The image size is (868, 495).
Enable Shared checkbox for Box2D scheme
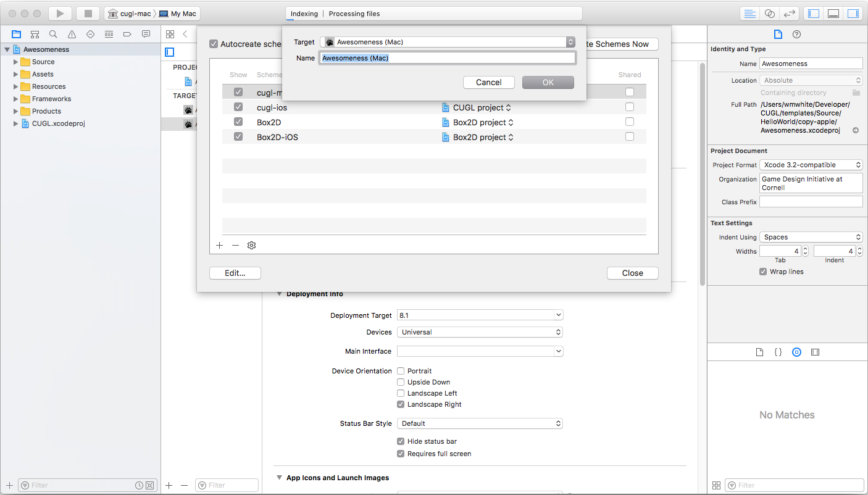pos(629,122)
